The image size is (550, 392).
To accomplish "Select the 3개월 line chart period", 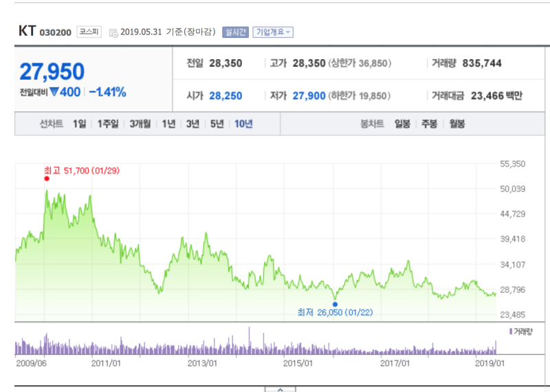I will tap(140, 124).
